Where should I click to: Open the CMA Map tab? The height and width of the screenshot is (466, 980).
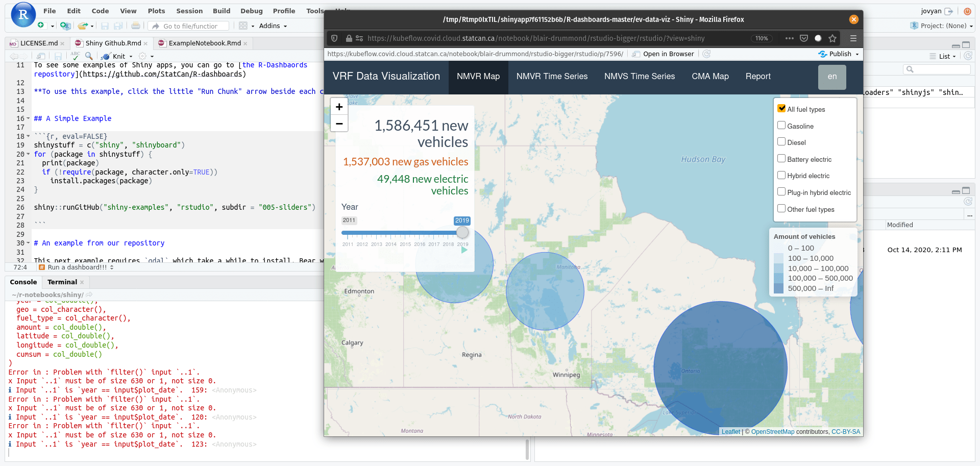[x=710, y=77]
